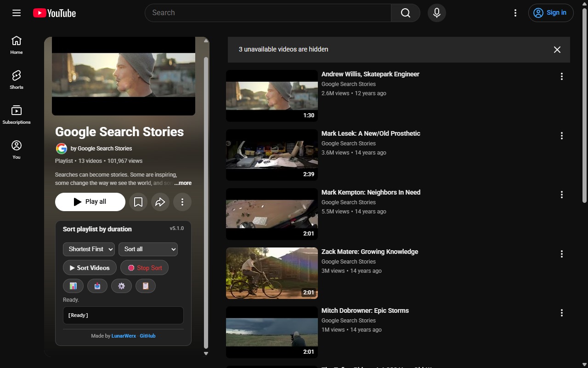Open the You tab in the sidebar

click(x=17, y=150)
